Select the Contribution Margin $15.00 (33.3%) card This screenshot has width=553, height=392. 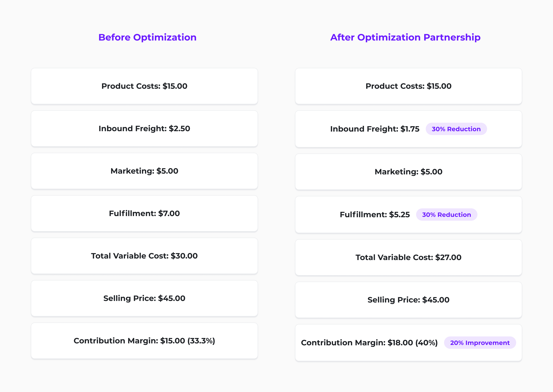(x=144, y=341)
